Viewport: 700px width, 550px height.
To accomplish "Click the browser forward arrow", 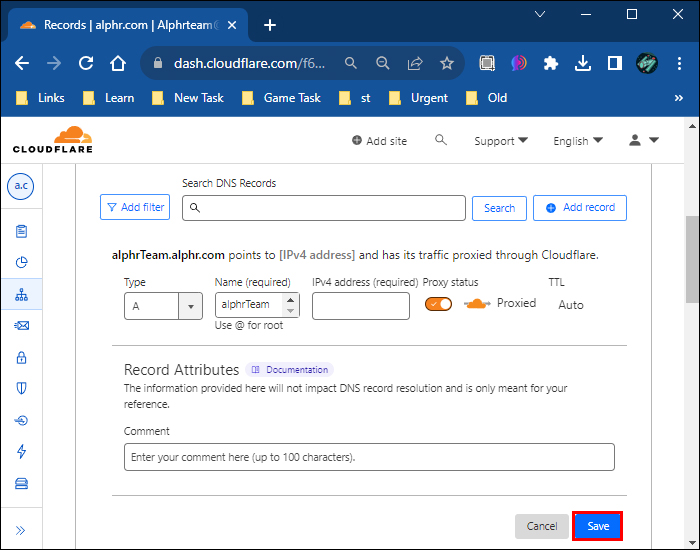I will point(54,63).
